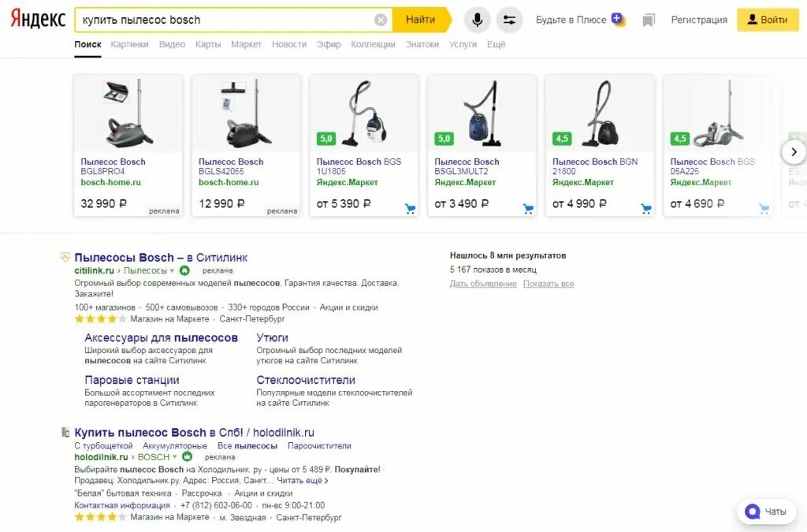Switch to the Картинки tab
This screenshot has width=807, height=532.
pyautogui.click(x=130, y=44)
